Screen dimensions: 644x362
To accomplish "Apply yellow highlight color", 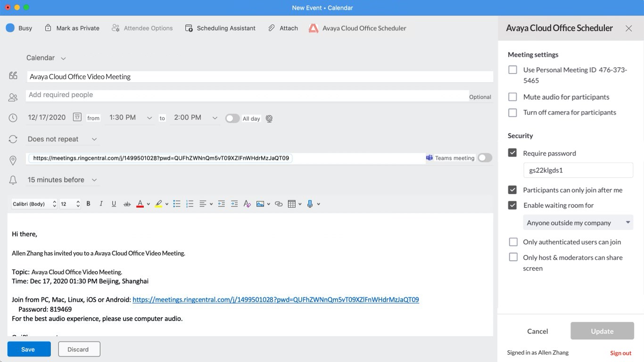I will tap(158, 204).
